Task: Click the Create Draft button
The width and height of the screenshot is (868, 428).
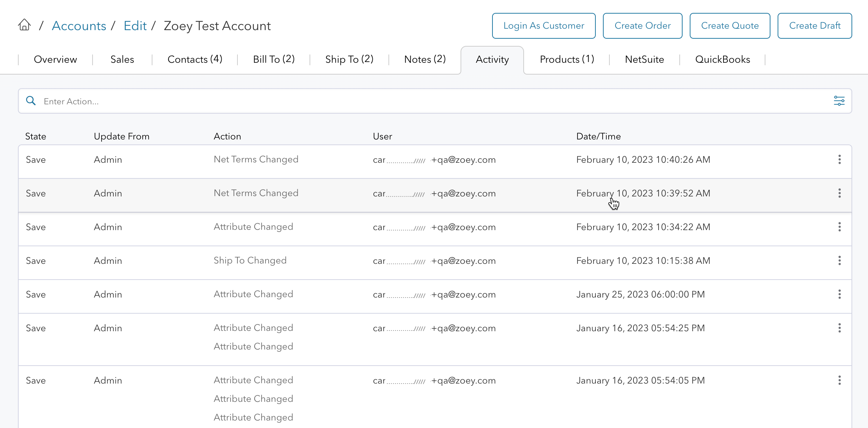Action: [x=815, y=26]
